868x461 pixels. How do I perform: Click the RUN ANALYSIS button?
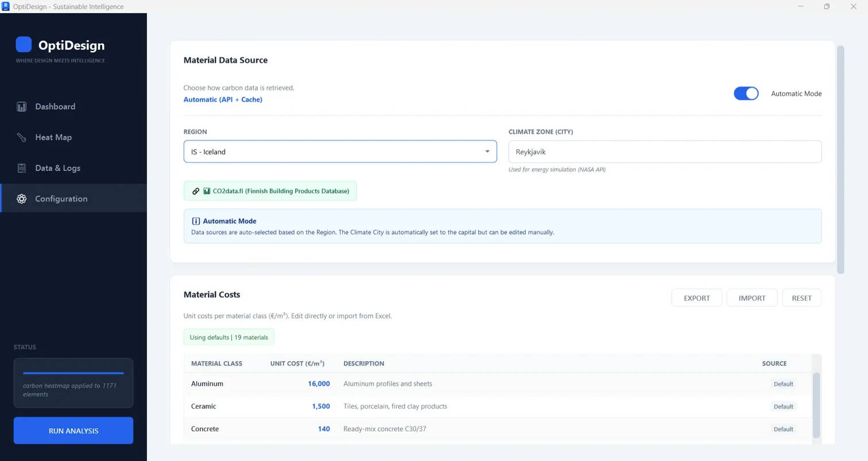73,431
